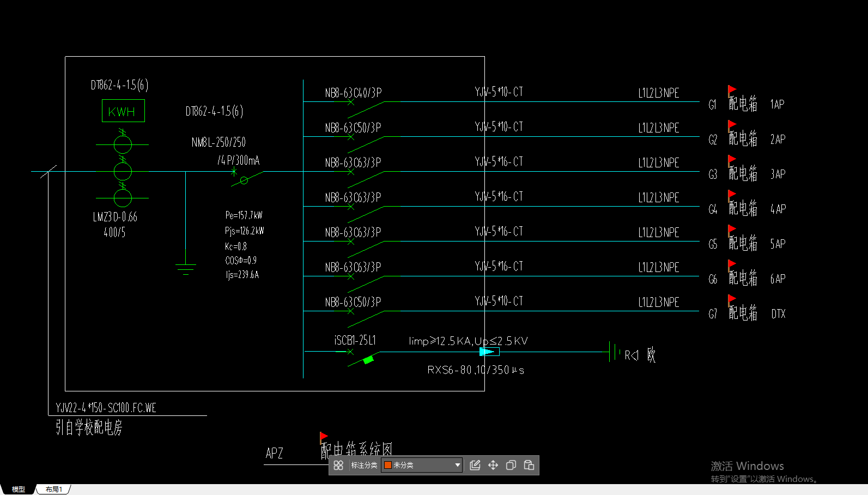
Task: Select text iSCB1-25L1
Action: coord(355,340)
